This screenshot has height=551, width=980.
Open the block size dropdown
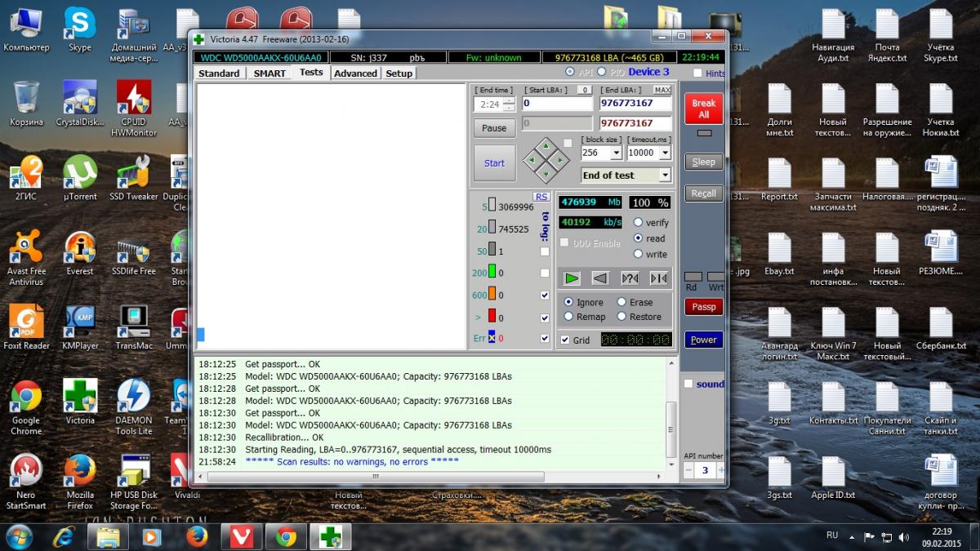[x=617, y=153]
